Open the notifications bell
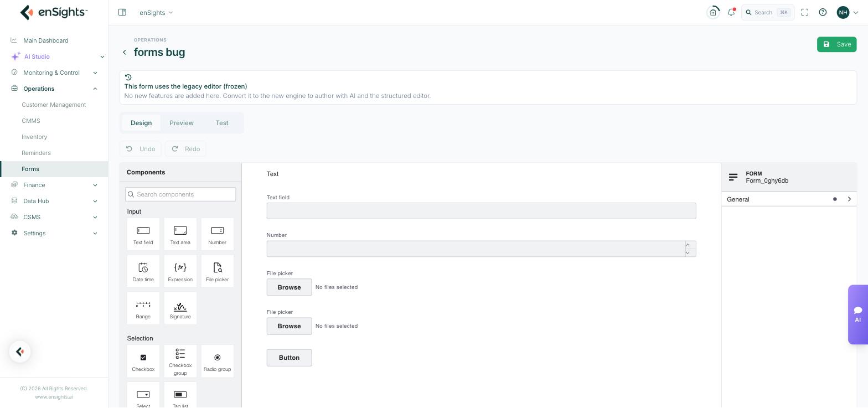 click(731, 12)
